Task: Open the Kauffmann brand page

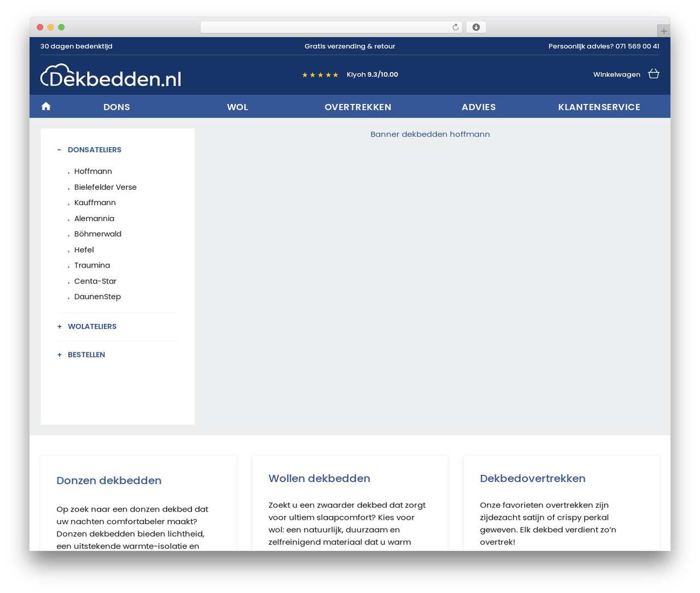Action: (95, 202)
